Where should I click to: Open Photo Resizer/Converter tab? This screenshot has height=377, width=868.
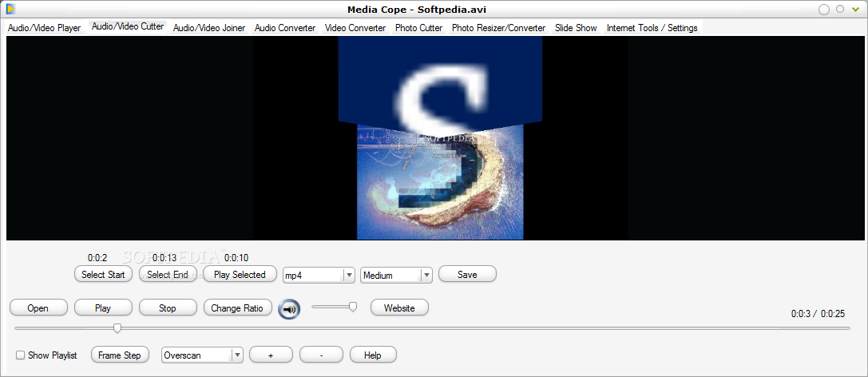click(x=499, y=28)
